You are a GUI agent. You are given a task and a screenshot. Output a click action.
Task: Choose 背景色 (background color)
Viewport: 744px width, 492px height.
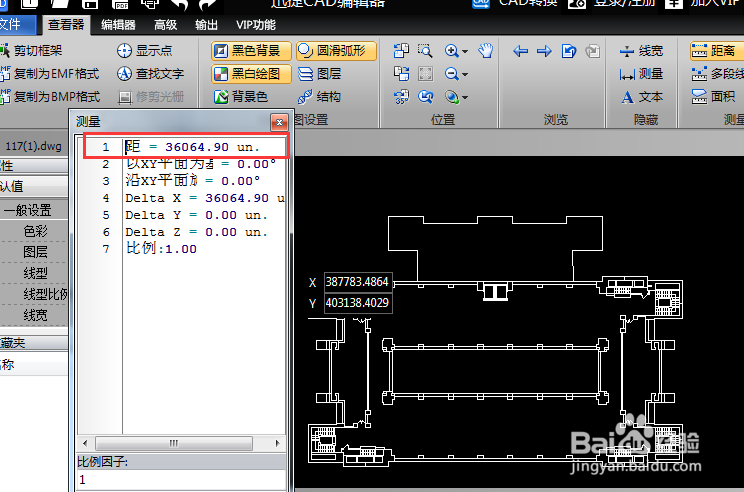point(241,97)
